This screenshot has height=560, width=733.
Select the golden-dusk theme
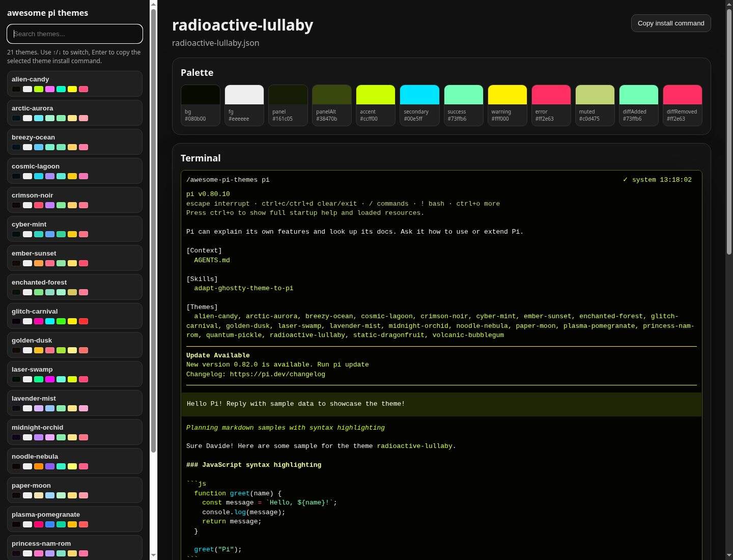75,345
